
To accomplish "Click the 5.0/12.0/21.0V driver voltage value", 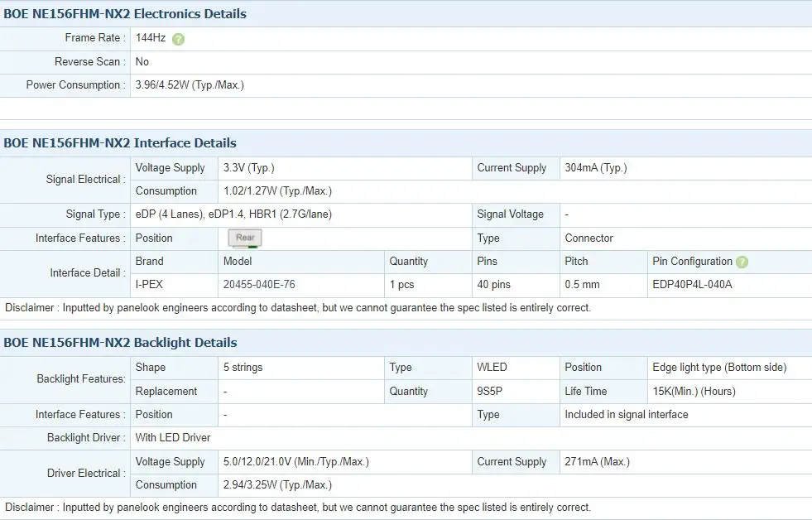I will 295,461.
